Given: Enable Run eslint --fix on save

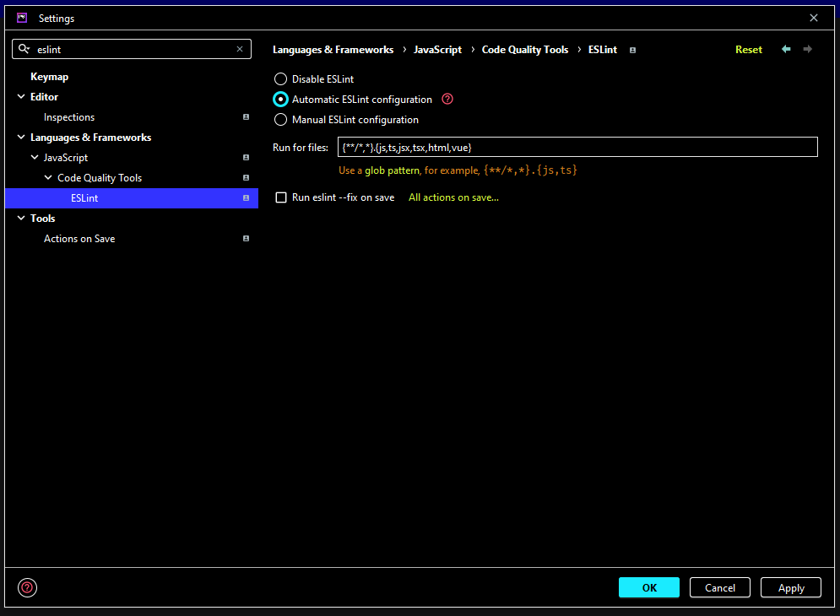Looking at the screenshot, I should (281, 197).
